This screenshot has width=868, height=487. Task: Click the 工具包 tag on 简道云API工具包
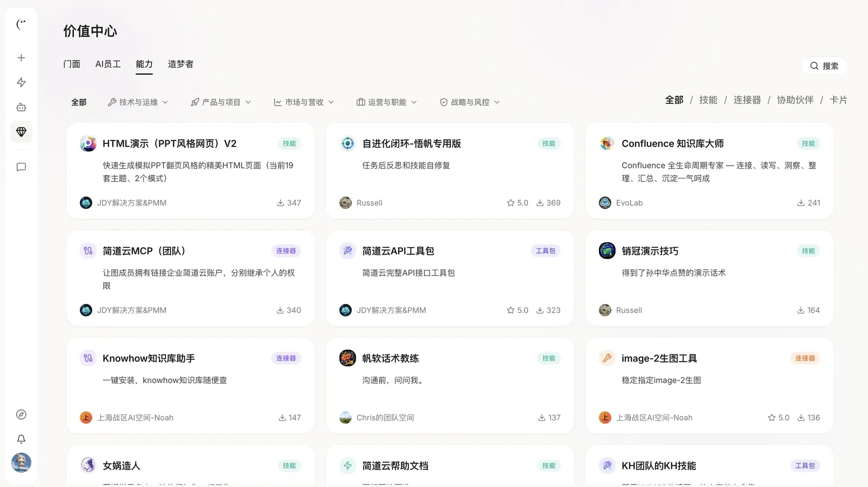click(x=545, y=251)
